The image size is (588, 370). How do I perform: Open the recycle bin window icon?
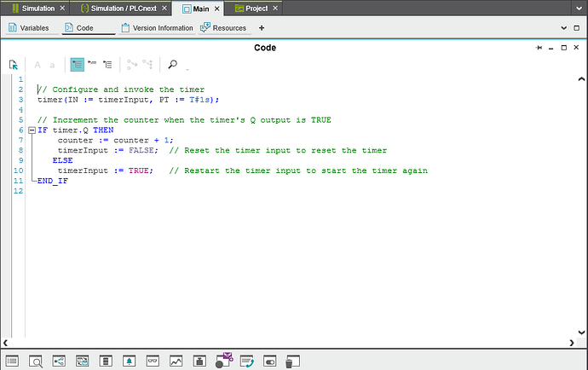[293, 361]
